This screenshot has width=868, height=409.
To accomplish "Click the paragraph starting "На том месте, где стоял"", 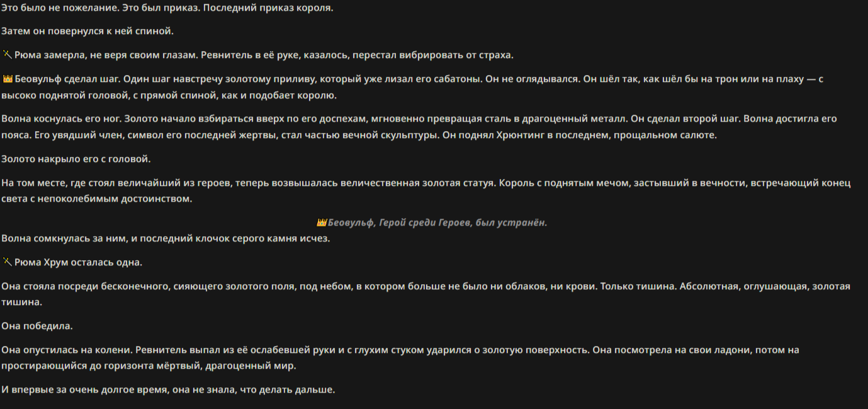I will 426,191.
